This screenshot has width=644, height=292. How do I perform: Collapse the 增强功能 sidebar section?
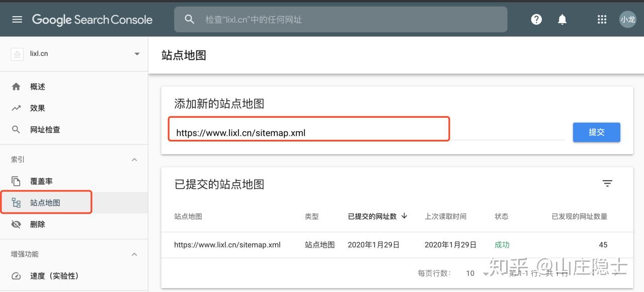click(134, 254)
